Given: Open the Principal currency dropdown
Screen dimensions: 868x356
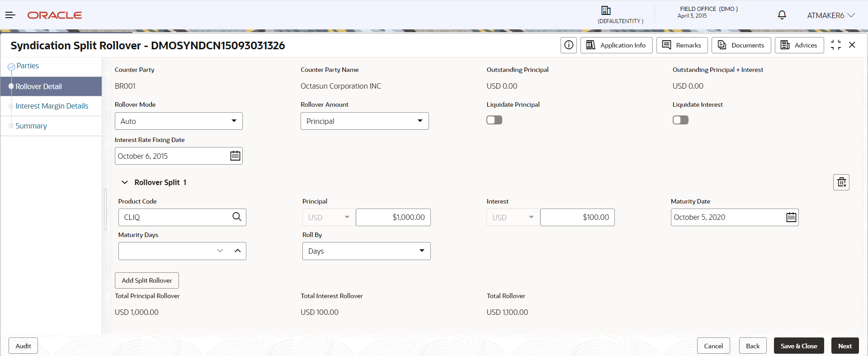Looking at the screenshot, I should 329,218.
